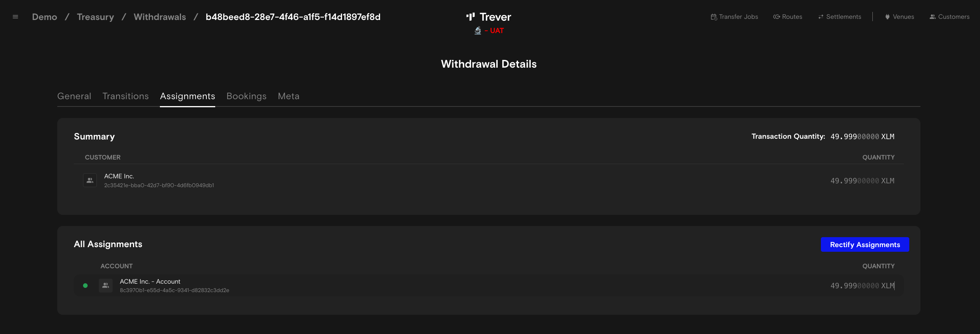
Task: Go to the Meta tab
Action: click(288, 96)
